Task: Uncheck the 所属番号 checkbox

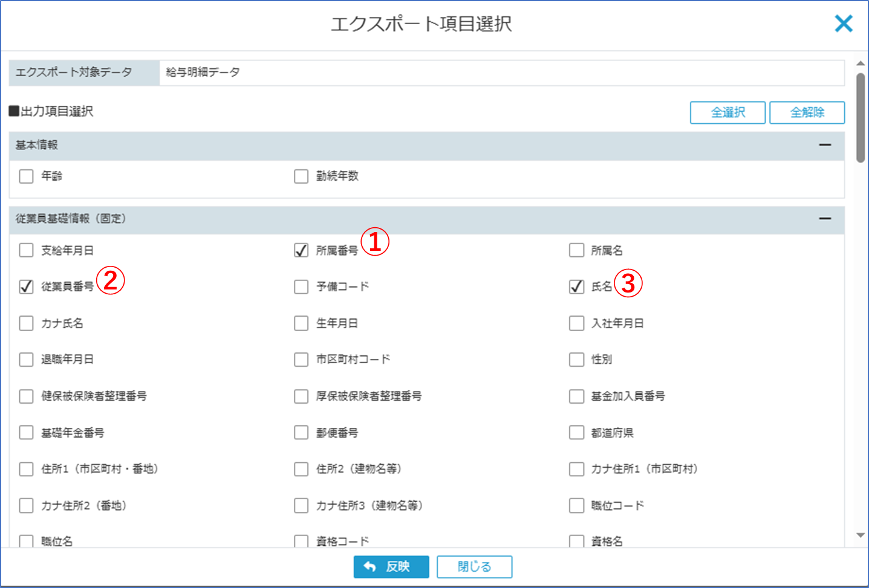Action: click(301, 250)
